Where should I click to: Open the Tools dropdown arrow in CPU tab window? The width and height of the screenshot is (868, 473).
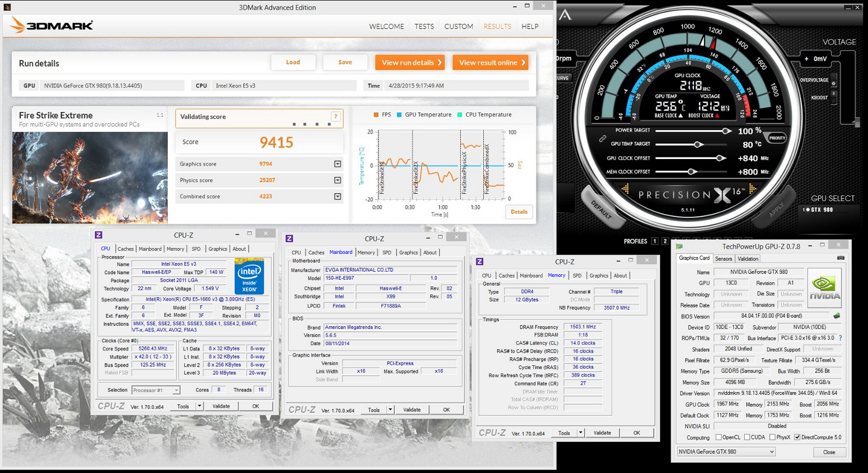click(x=199, y=407)
